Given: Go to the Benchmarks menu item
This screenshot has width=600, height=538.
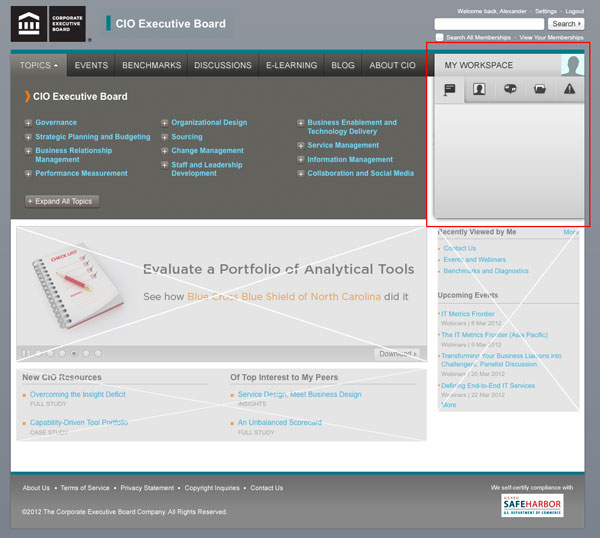Looking at the screenshot, I should point(151,65).
